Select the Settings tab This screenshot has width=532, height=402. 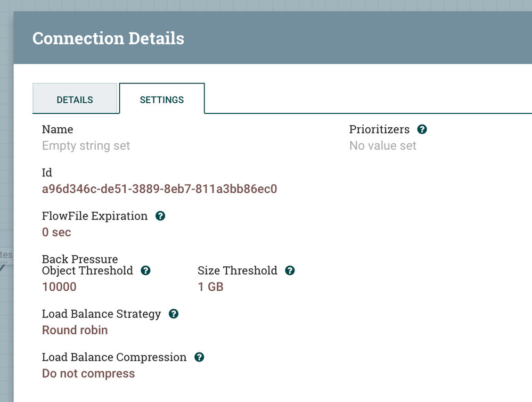click(x=162, y=100)
